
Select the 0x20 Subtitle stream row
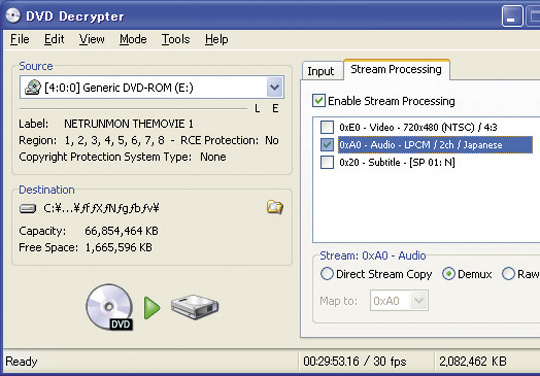[397, 162]
